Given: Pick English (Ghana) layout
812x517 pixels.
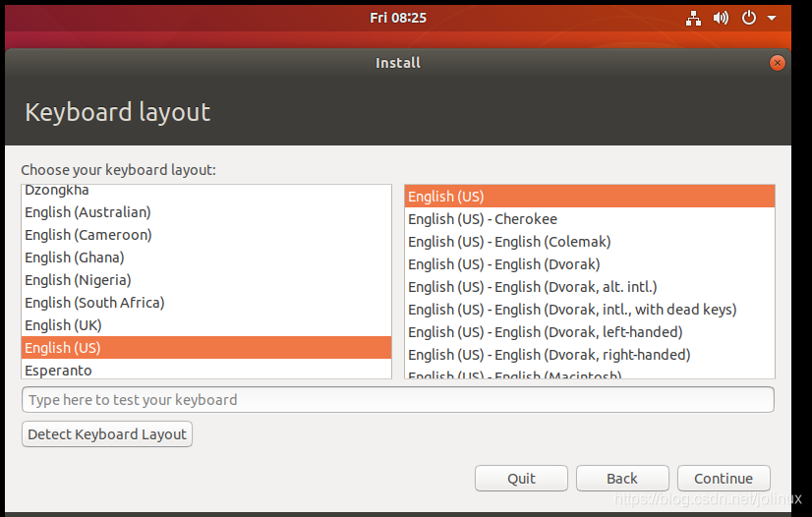Looking at the screenshot, I should 206,258.
